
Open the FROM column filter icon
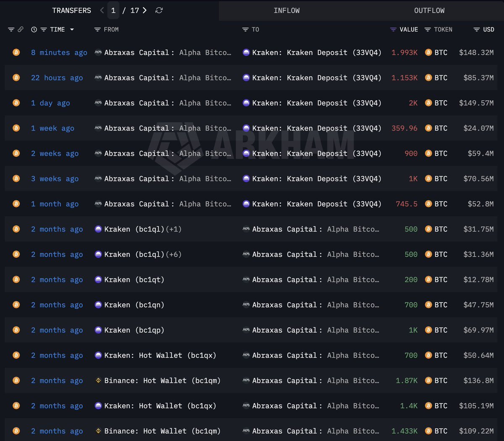pyautogui.click(x=98, y=29)
